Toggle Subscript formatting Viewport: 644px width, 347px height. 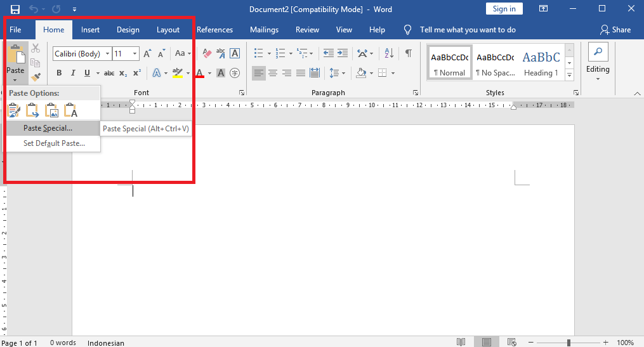(x=123, y=73)
